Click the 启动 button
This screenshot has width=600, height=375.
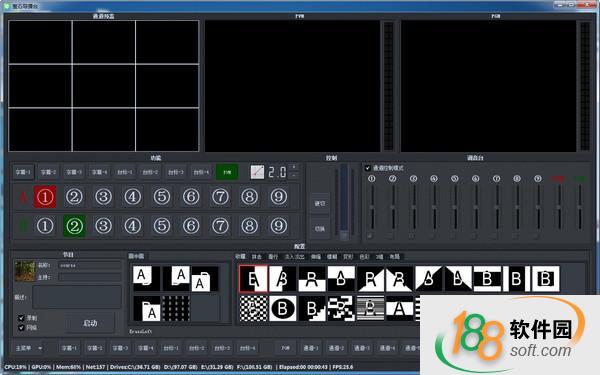coord(90,323)
